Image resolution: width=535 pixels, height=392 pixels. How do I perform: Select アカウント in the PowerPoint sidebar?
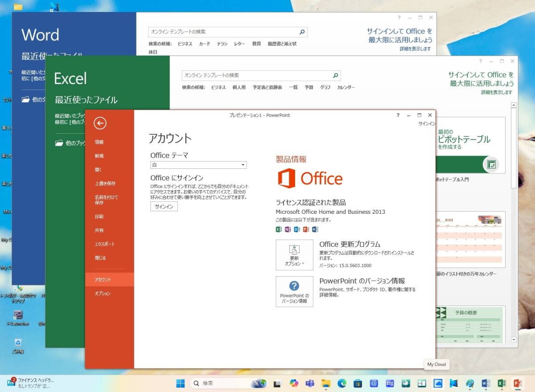coord(110,279)
